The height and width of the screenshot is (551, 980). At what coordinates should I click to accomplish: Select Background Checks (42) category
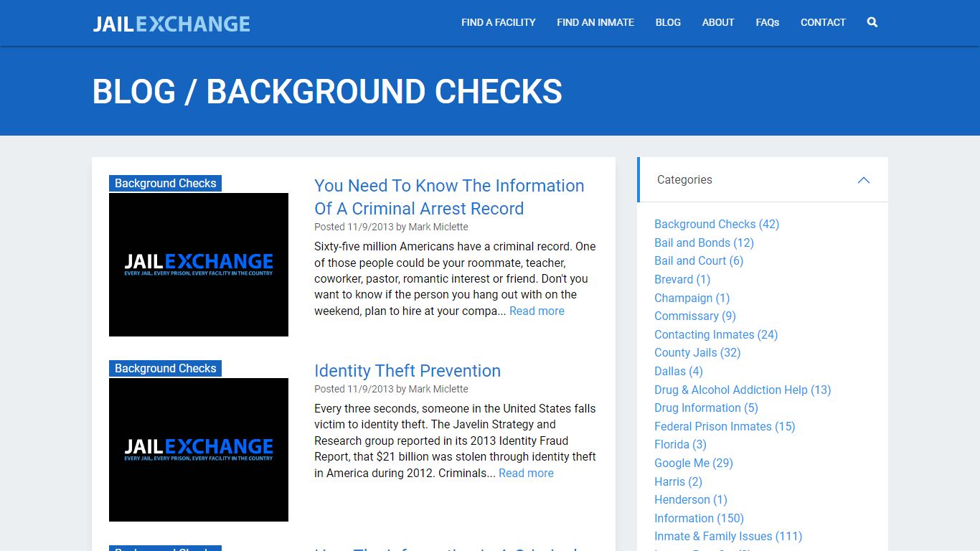tap(717, 224)
